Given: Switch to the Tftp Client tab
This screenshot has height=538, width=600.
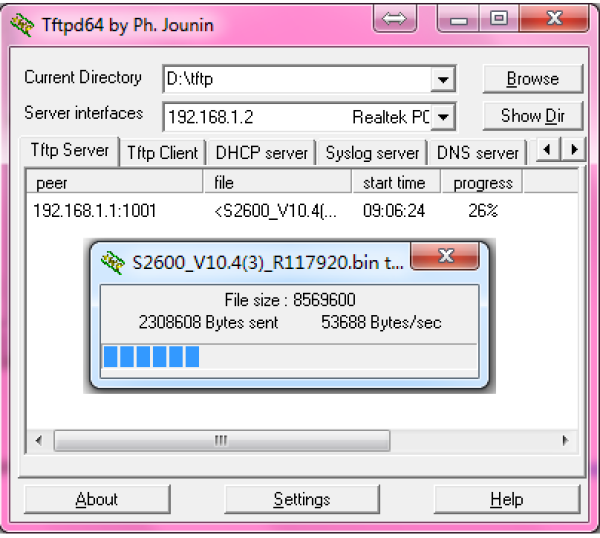Looking at the screenshot, I should (x=163, y=153).
